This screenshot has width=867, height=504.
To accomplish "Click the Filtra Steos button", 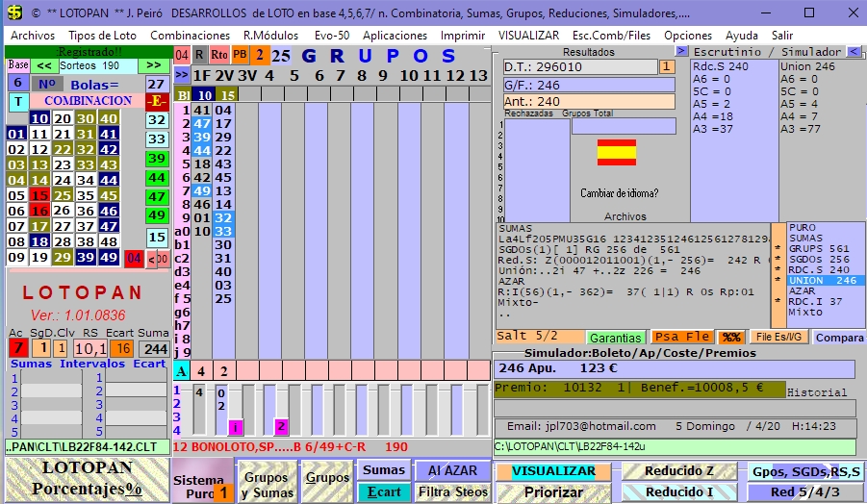I will click(x=452, y=491).
